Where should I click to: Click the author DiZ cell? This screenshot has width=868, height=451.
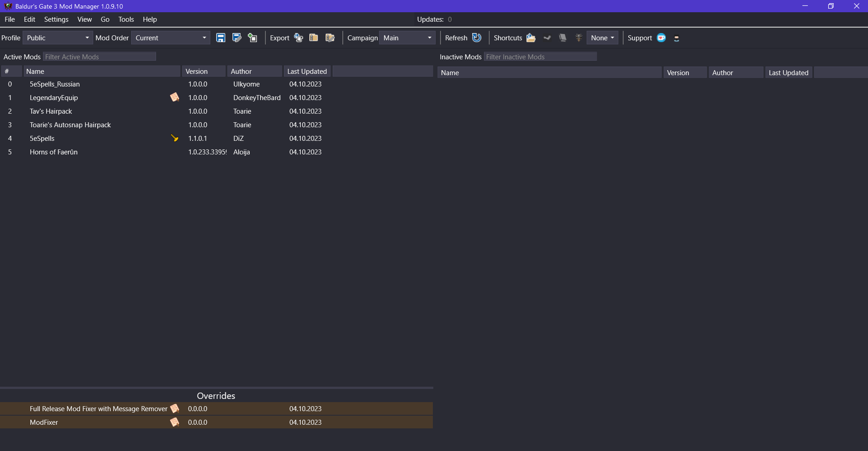(x=238, y=139)
